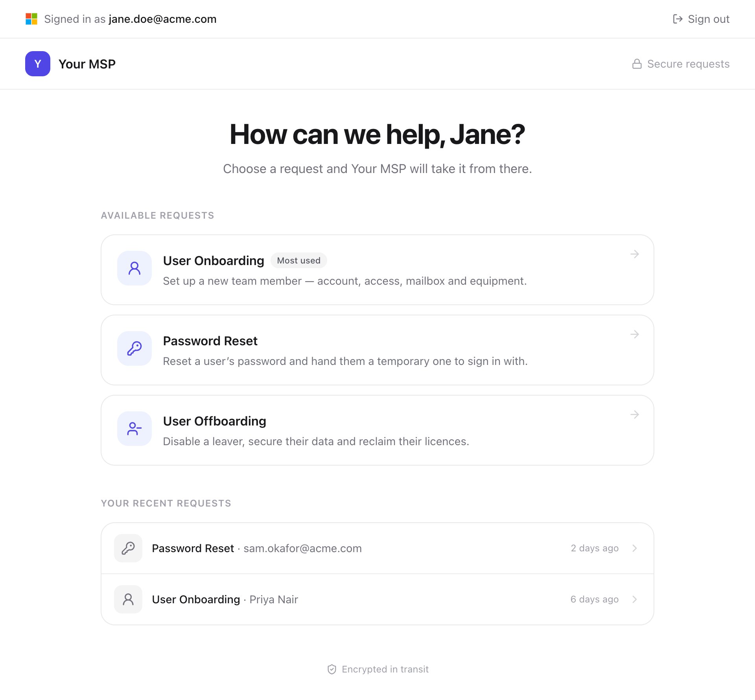Click the Encrypted in transit shield icon
This screenshot has height=700, width=755.
coord(332,669)
